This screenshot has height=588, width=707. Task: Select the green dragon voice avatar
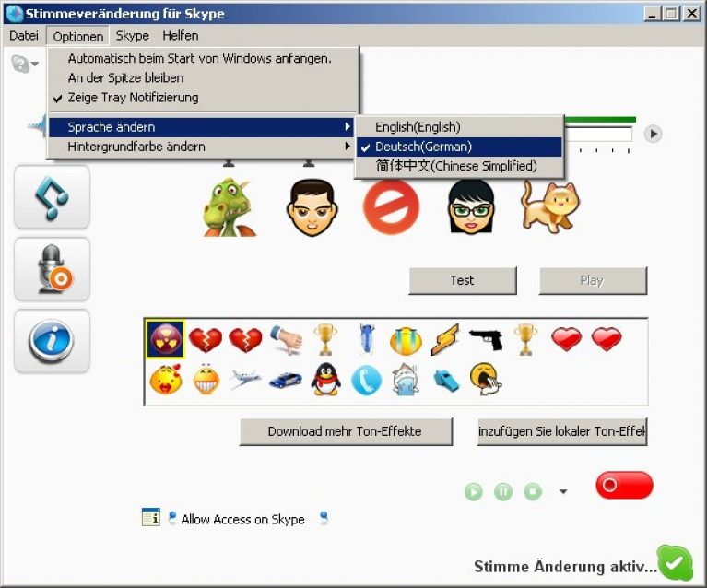[x=229, y=207]
